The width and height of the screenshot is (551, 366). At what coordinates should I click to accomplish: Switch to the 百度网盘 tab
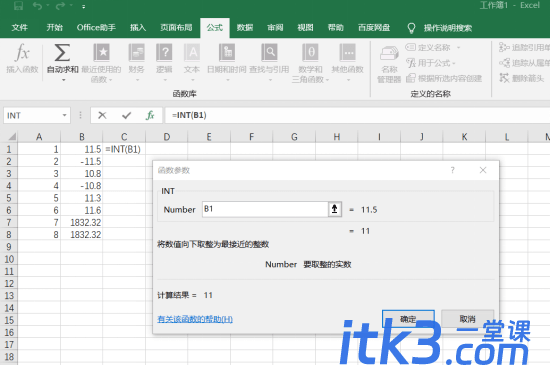pos(374,28)
